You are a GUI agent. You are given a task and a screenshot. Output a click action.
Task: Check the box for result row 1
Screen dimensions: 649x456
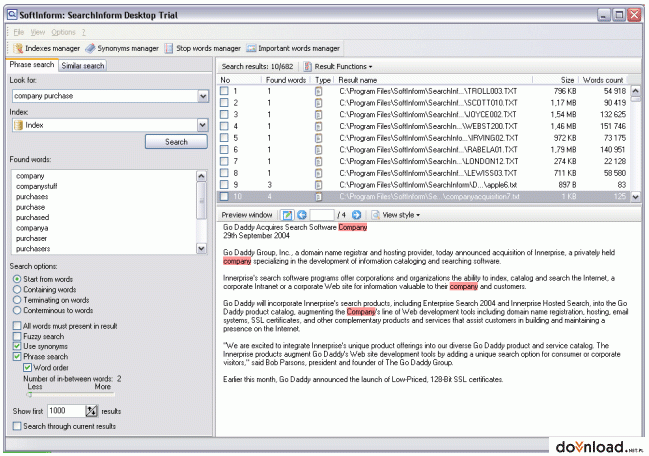[224, 91]
